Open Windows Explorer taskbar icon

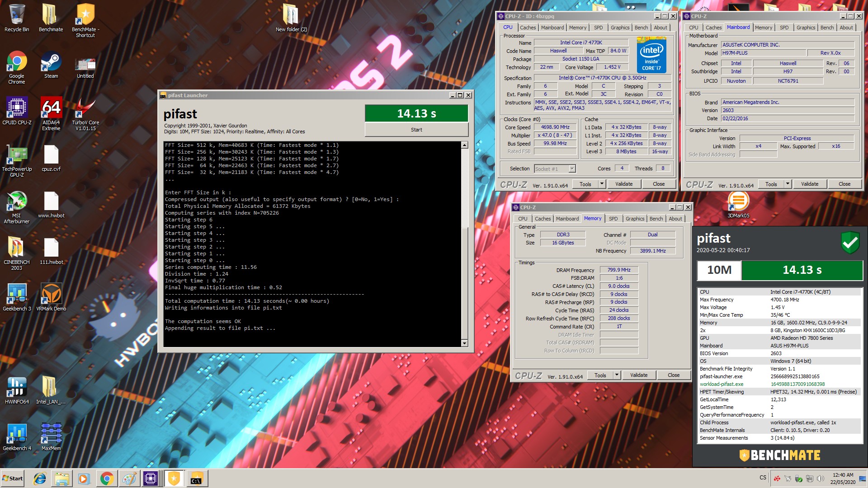pyautogui.click(x=62, y=479)
